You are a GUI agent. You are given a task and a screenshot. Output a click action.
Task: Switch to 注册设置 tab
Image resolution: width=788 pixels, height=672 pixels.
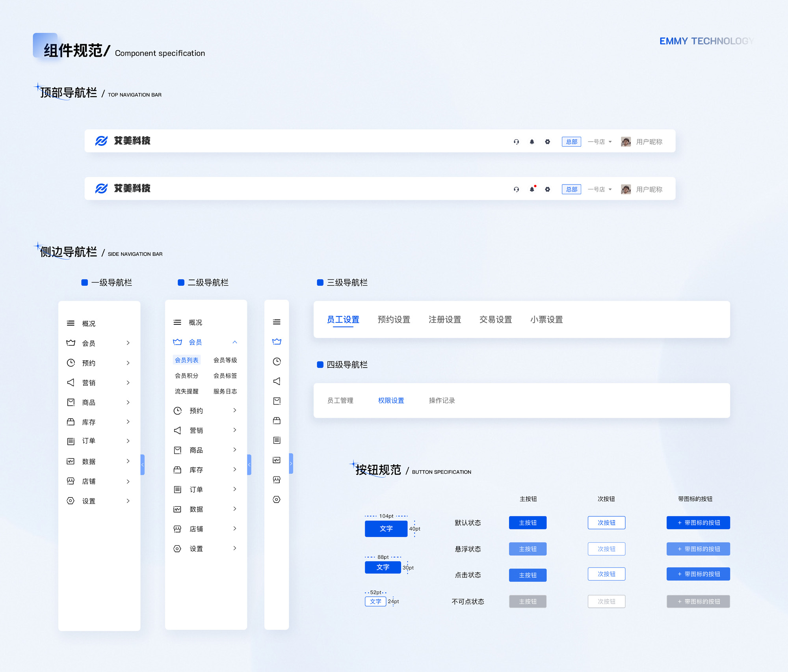click(x=445, y=320)
